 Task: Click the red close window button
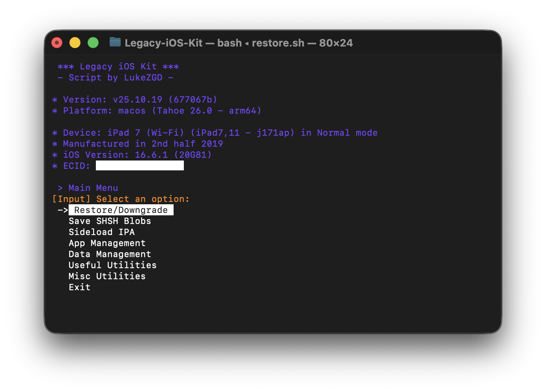[x=57, y=43]
